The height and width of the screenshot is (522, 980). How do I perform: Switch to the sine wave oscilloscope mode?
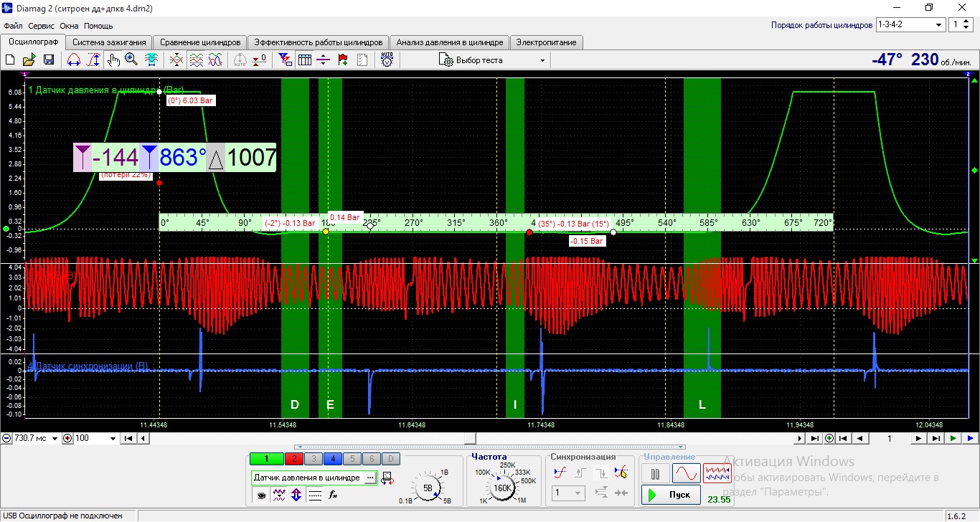(686, 473)
